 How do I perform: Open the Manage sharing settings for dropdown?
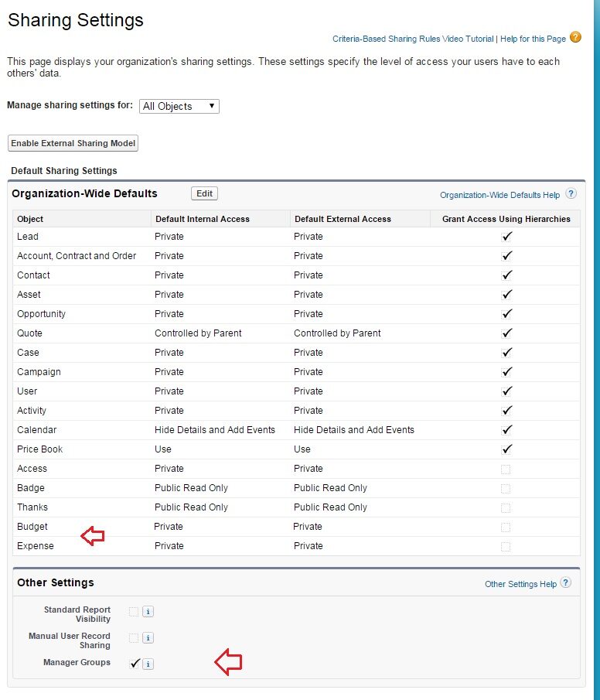pyautogui.click(x=179, y=106)
